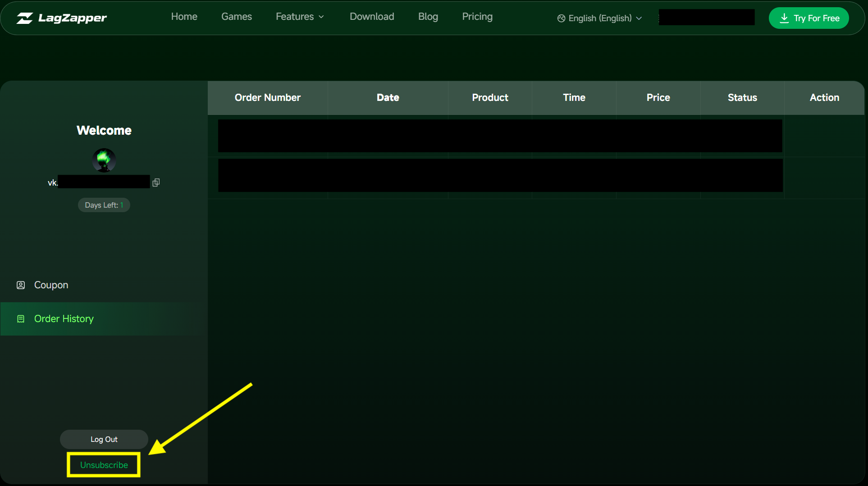This screenshot has width=868, height=486.
Task: Click the Order Number column header
Action: pos(268,98)
